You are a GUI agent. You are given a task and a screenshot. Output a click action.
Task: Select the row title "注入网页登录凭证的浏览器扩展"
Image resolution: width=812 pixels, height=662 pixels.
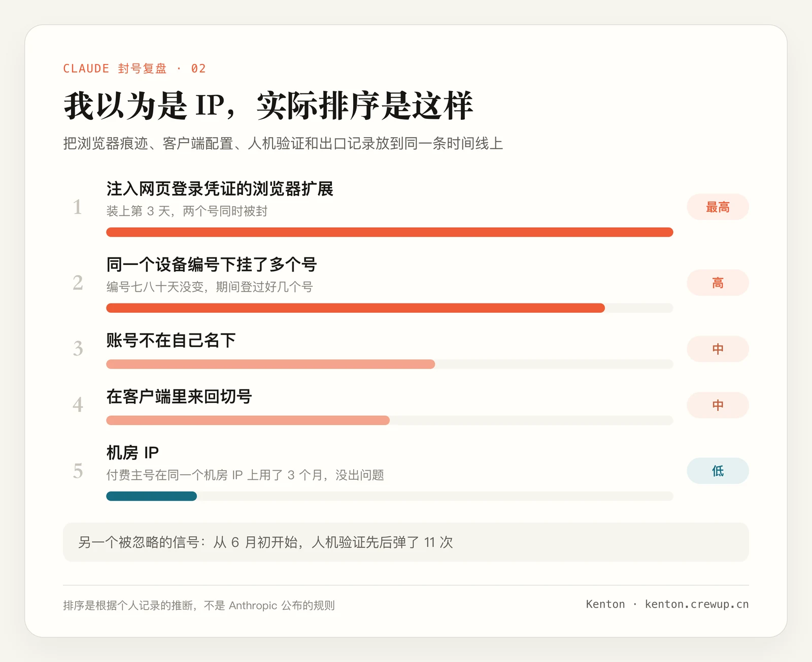pyautogui.click(x=220, y=189)
